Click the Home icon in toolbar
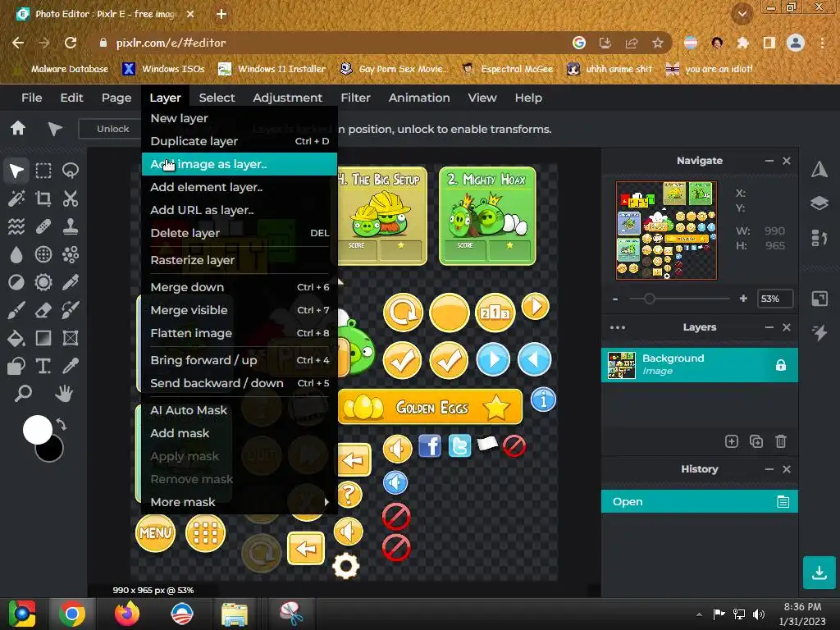 (18, 128)
